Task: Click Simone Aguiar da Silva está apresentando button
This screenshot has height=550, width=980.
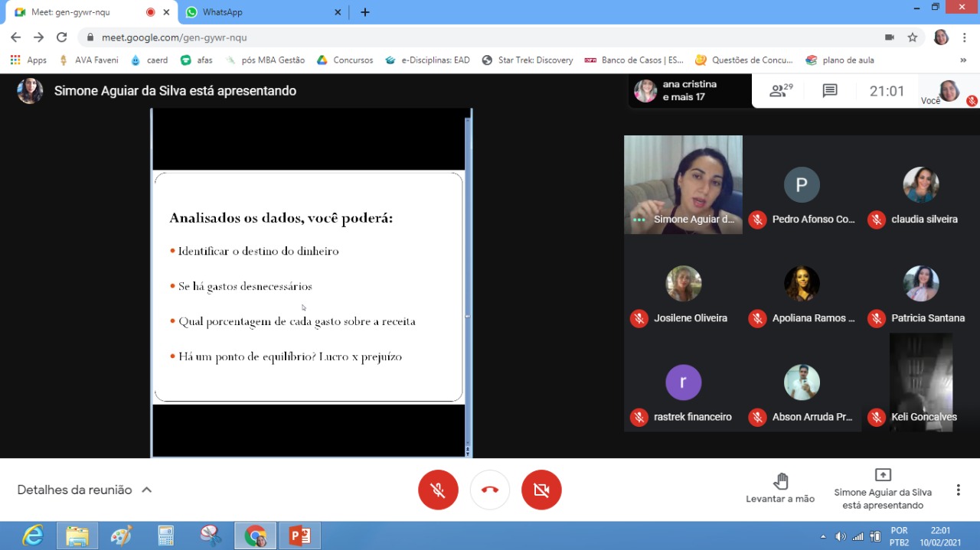Action: pos(882,489)
